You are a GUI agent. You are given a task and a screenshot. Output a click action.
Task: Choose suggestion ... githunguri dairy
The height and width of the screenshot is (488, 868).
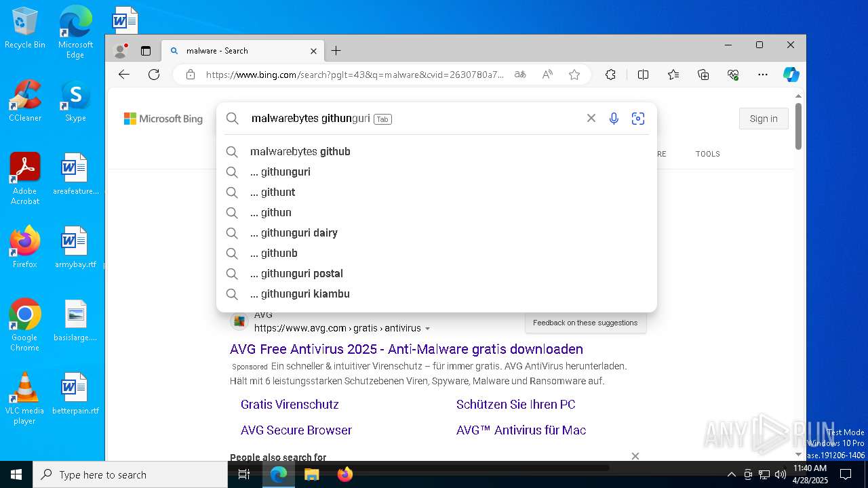tap(437, 233)
